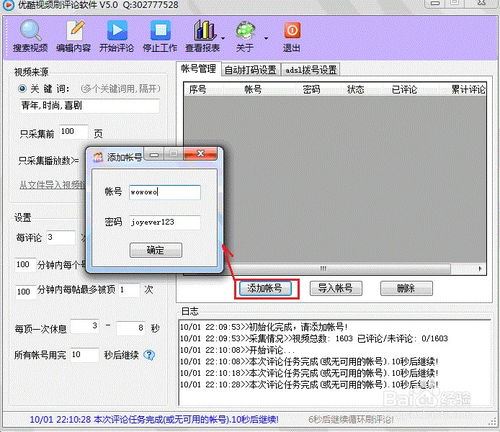The image size is (500, 432).
Task: Edit the 每评论 count field
Action: (x=60, y=238)
